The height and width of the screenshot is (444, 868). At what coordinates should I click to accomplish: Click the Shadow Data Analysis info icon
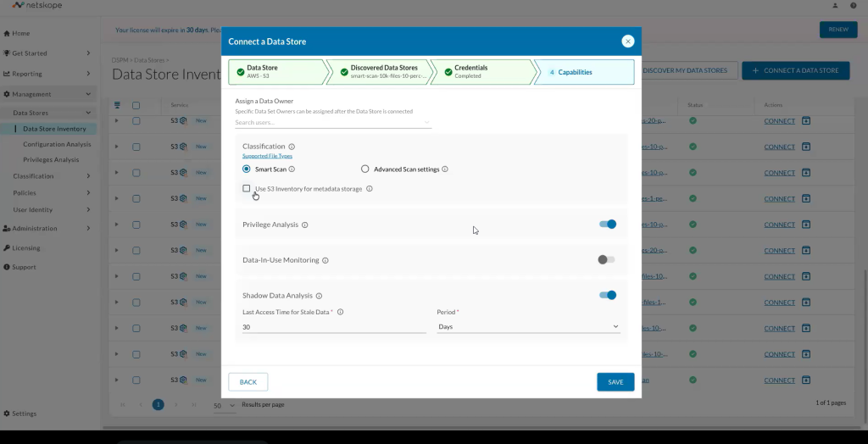[x=319, y=296]
